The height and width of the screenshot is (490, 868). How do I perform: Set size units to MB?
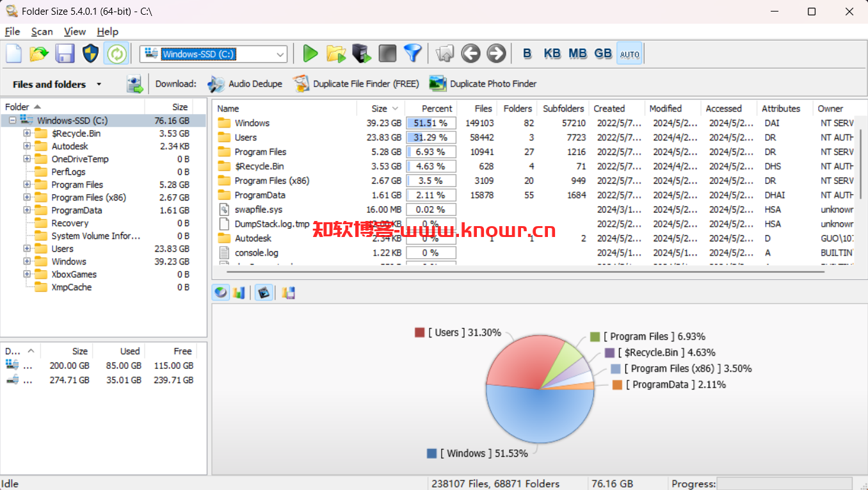tap(578, 54)
